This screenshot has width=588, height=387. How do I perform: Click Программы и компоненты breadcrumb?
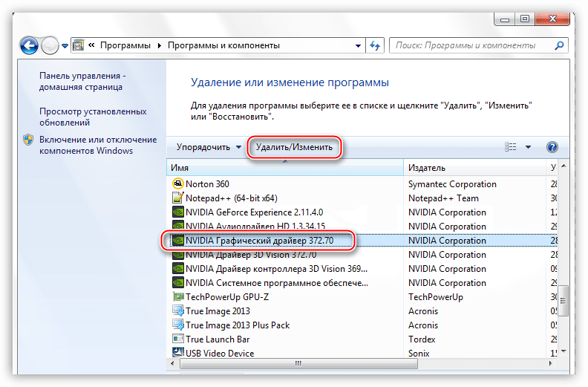(224, 45)
